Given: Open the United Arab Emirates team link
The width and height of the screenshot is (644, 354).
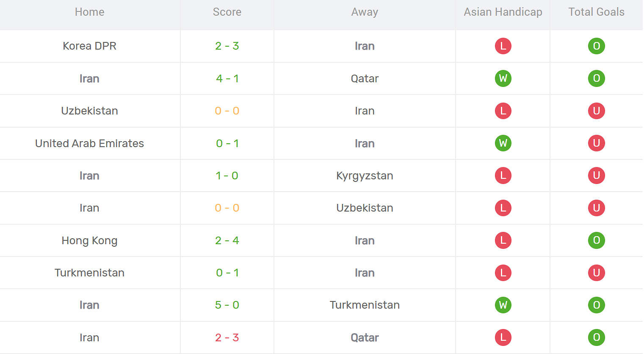Looking at the screenshot, I should coord(89,143).
